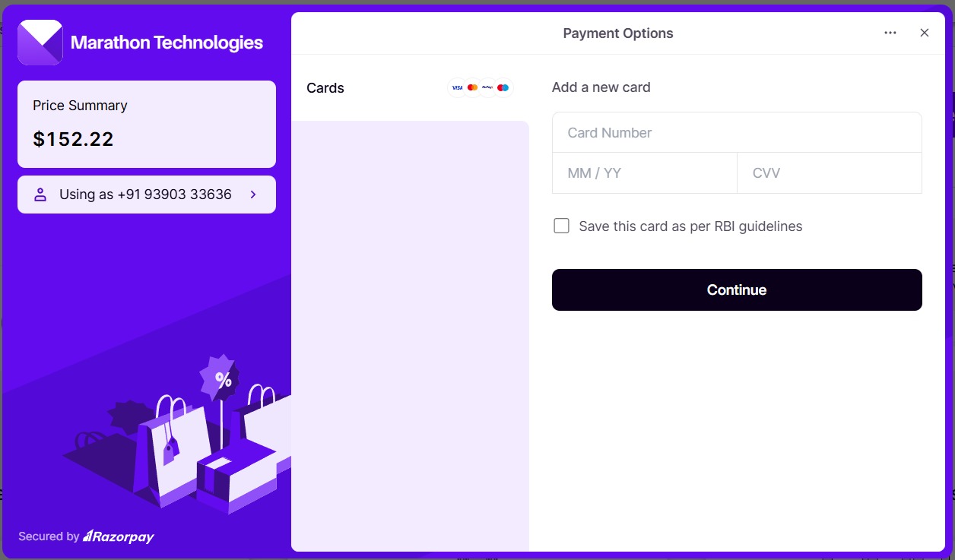Click the RuPay network icon
955x560 pixels.
487,87
